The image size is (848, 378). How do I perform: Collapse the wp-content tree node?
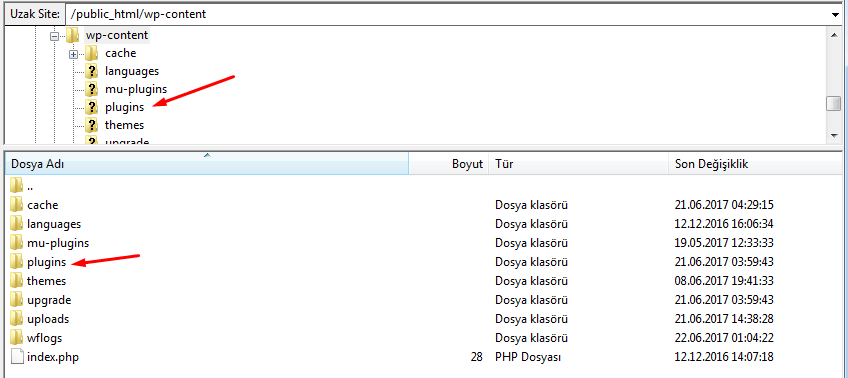[x=54, y=36]
